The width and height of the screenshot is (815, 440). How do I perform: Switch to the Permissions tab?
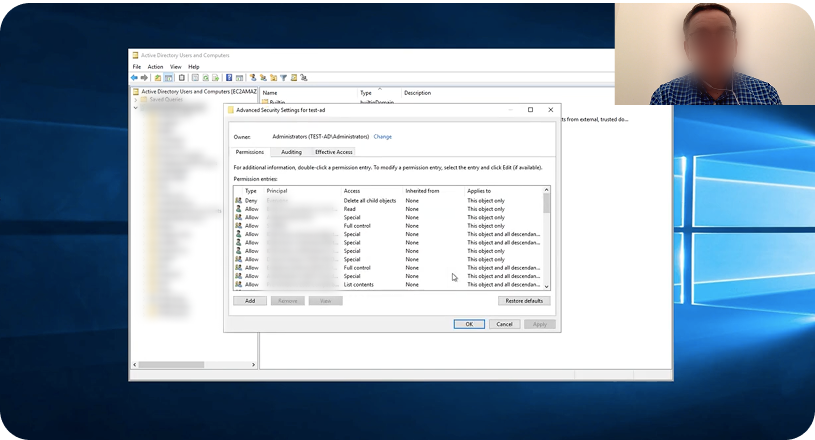(x=249, y=152)
